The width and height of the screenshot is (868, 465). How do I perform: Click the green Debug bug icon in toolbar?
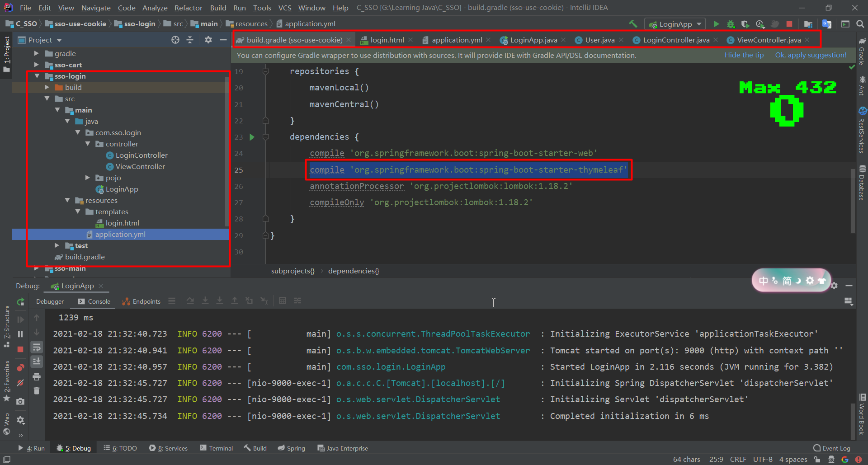pyautogui.click(x=731, y=24)
